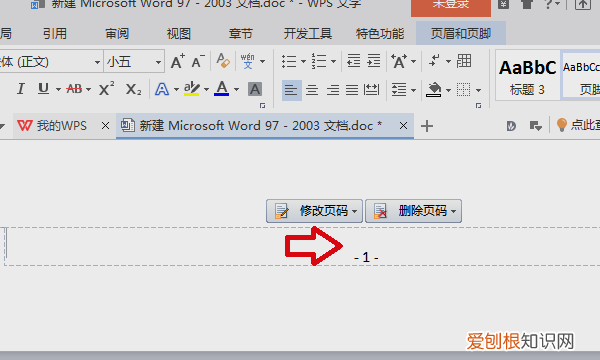Image resolution: width=600 pixels, height=360 pixels.
Task: Decrease font size with A- icon
Action: tap(198, 61)
